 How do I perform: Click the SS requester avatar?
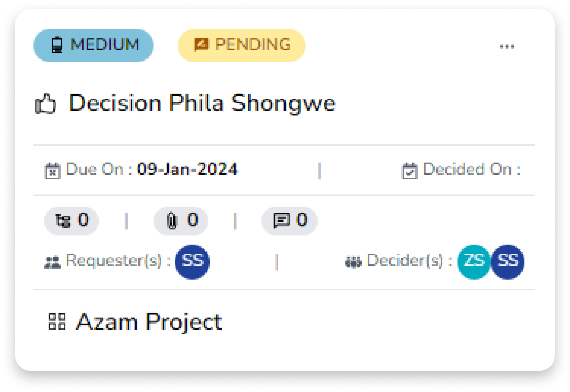pos(192,261)
